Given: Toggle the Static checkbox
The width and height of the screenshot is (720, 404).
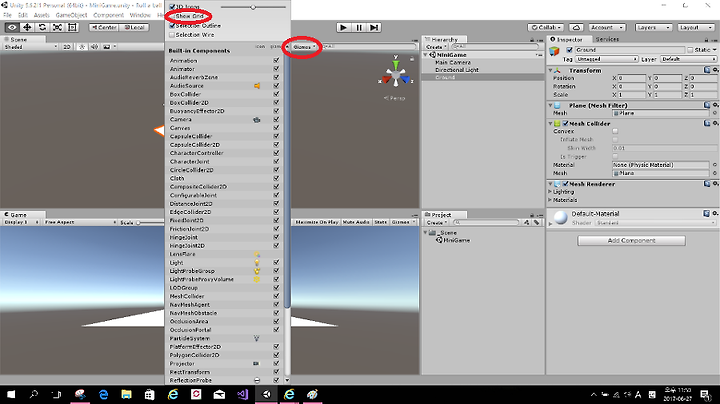Looking at the screenshot, I should 690,50.
